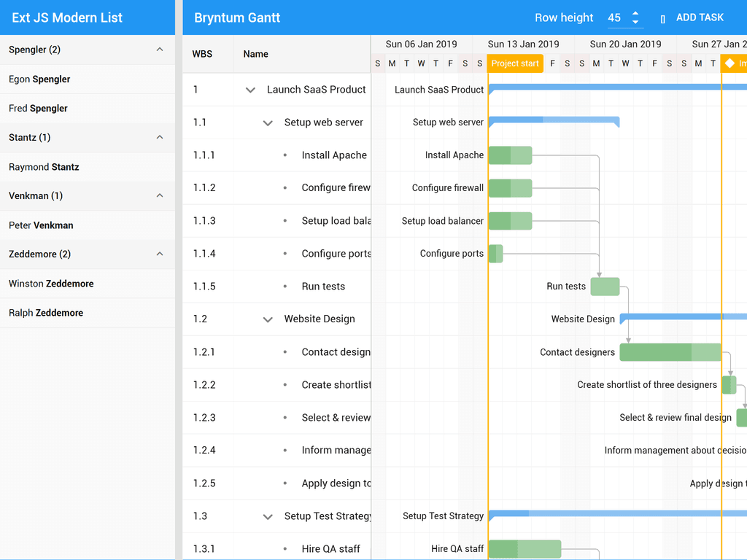747x560 pixels.
Task: Collapse the Setup Test Strategy branch
Action: (x=267, y=516)
